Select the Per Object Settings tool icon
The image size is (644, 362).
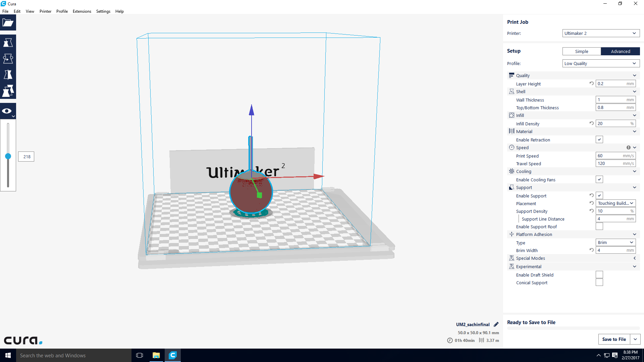coord(8,91)
